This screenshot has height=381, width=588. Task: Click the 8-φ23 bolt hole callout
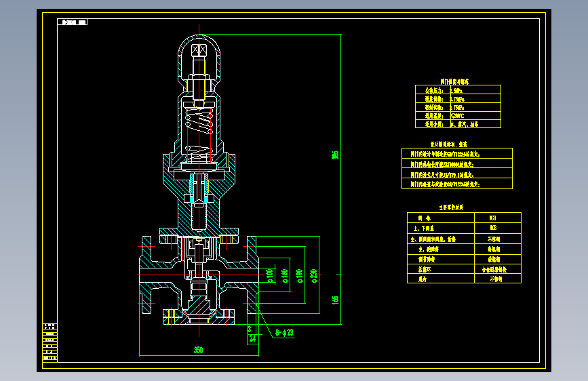click(284, 333)
